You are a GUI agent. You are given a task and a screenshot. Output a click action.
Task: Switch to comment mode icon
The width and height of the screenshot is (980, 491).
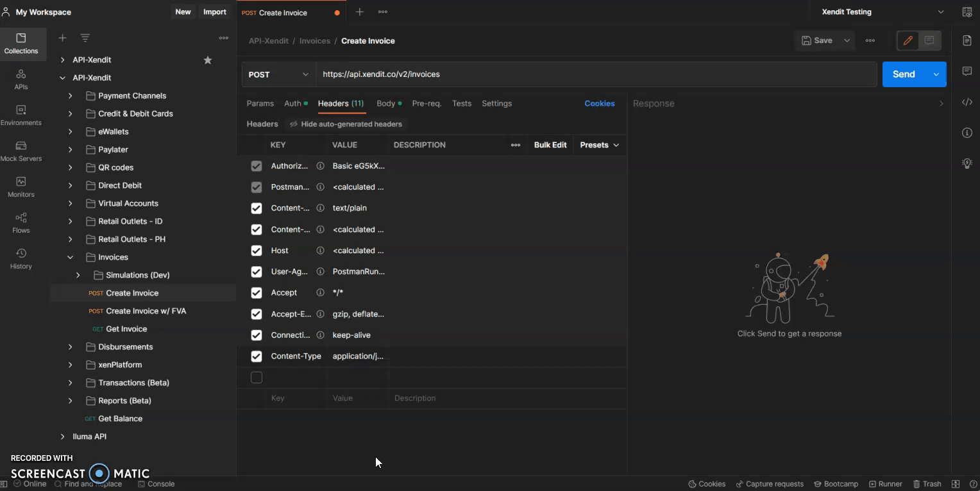929,40
